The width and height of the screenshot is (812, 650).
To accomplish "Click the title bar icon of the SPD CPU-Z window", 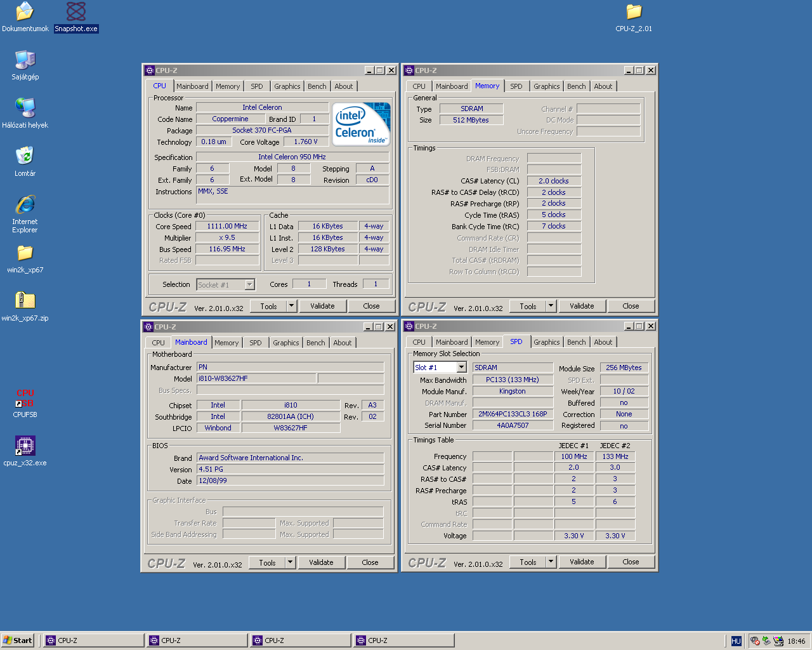I will click(x=409, y=326).
